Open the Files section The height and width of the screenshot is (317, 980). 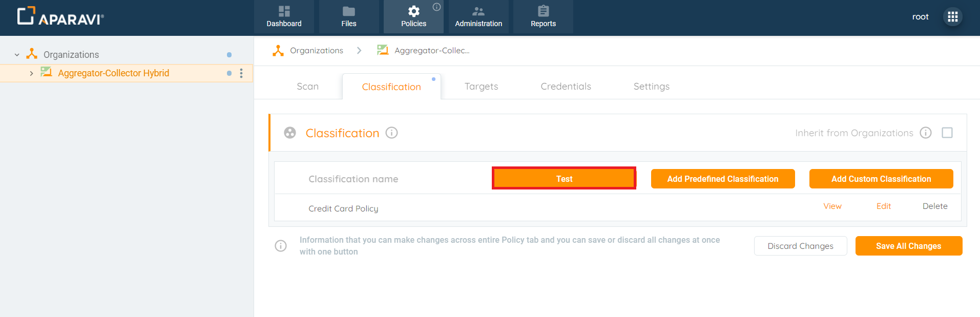(x=349, y=16)
